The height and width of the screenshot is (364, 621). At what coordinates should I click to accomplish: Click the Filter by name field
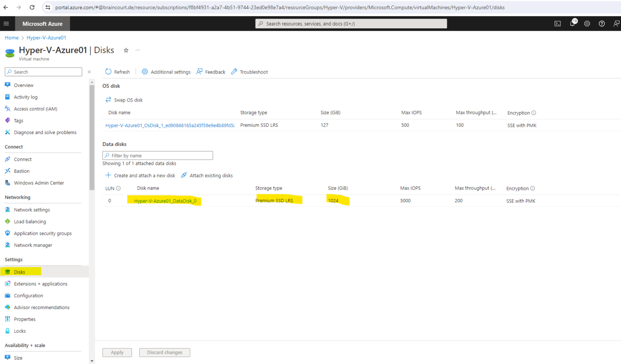(x=158, y=155)
